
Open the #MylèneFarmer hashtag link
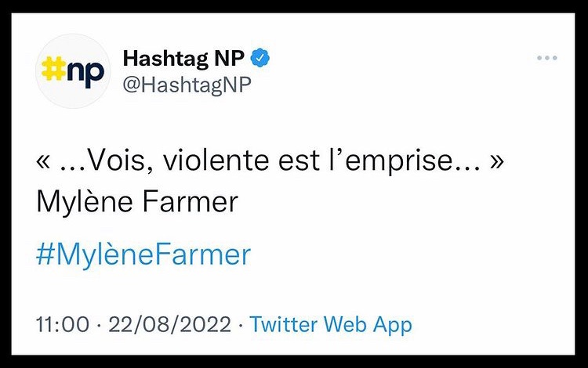click(x=143, y=255)
